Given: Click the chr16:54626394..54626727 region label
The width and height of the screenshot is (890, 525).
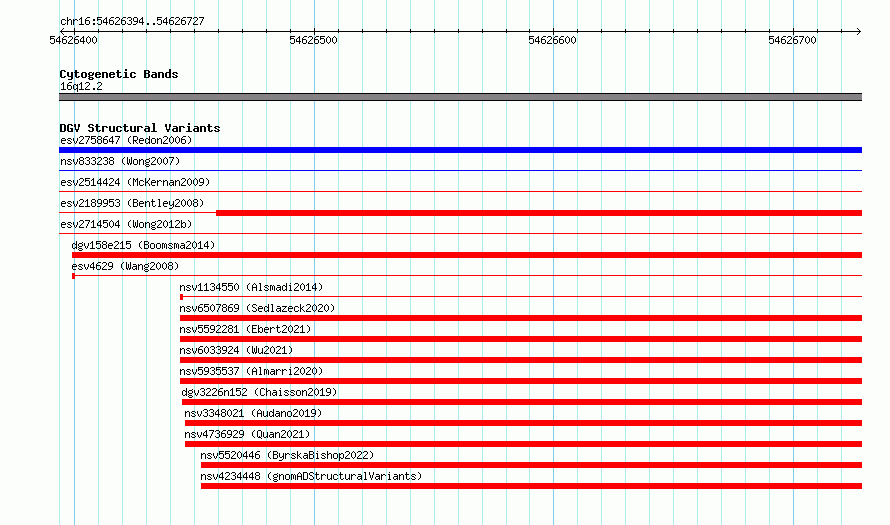Looking at the screenshot, I should coord(132,22).
